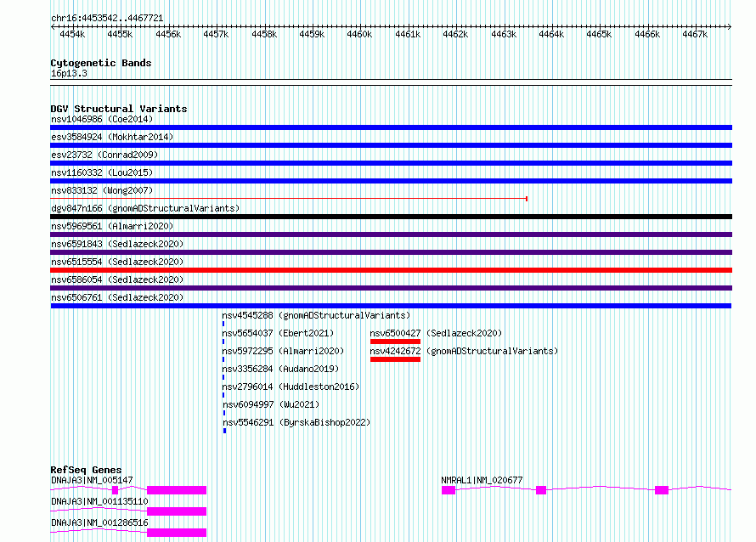Click the nsv5972295 (Almarri2020) label
This screenshot has height=542, width=756.
(x=283, y=351)
